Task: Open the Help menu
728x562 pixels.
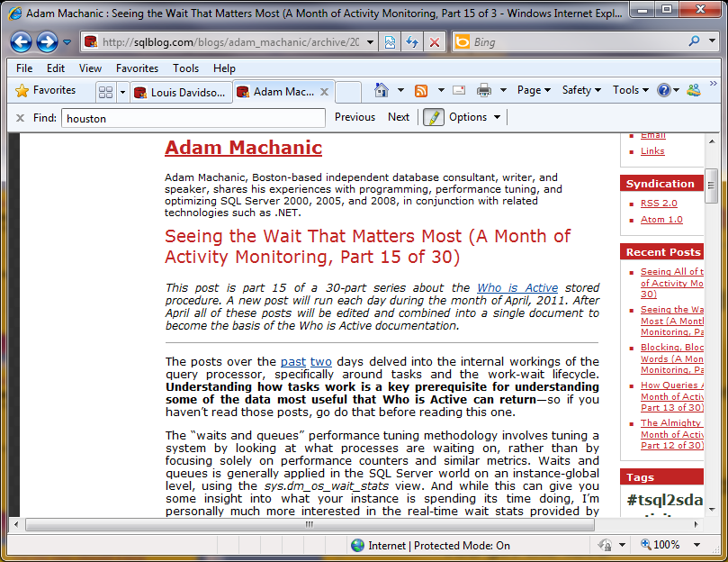Action: point(224,68)
